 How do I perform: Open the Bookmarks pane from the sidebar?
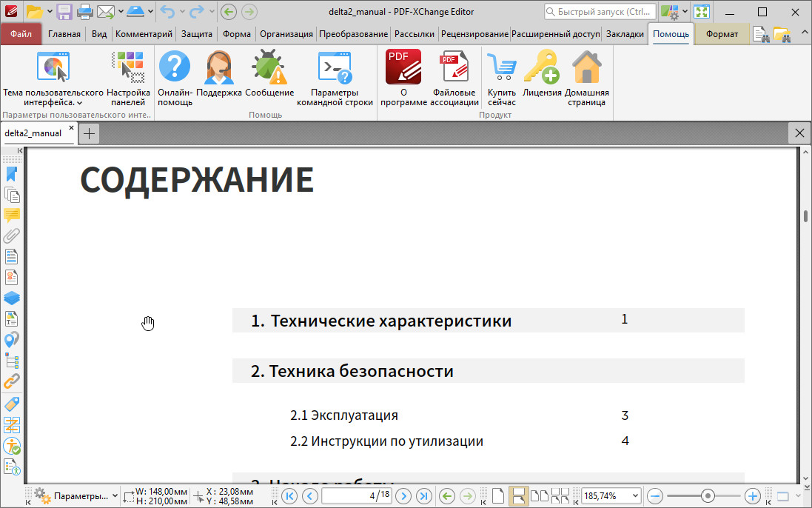[12, 174]
